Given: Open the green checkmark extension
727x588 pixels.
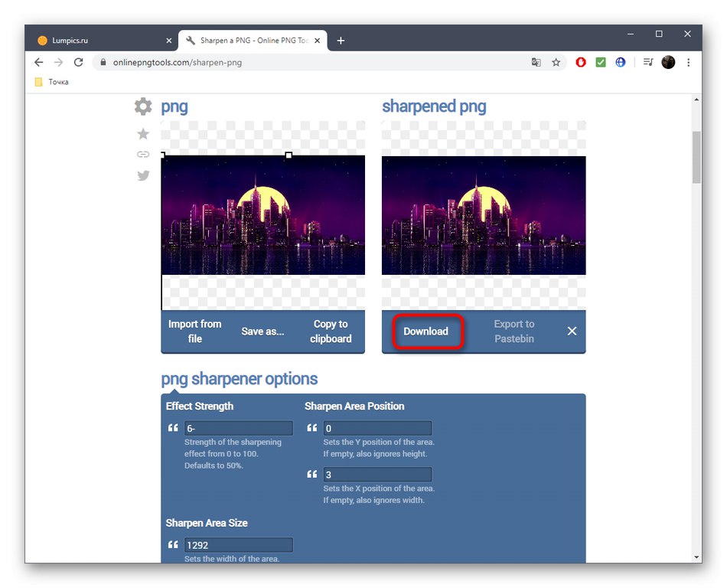Looking at the screenshot, I should pyautogui.click(x=600, y=62).
